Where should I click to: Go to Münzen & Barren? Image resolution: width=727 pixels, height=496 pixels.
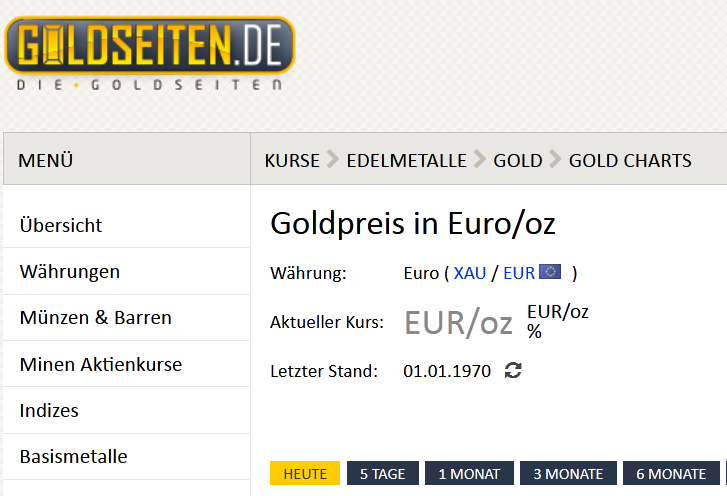point(96,318)
